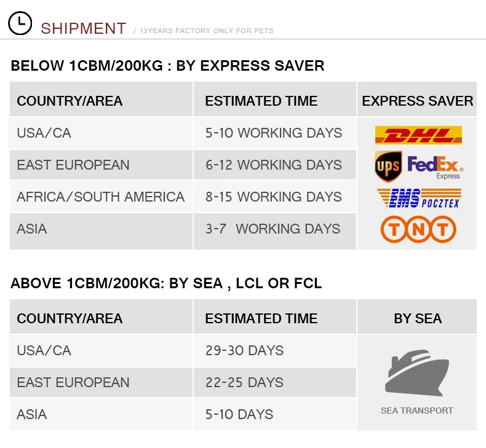Click the AFRICA/SOUTH AMERICA row
The image size is (486, 448).
pyautogui.click(x=100, y=197)
